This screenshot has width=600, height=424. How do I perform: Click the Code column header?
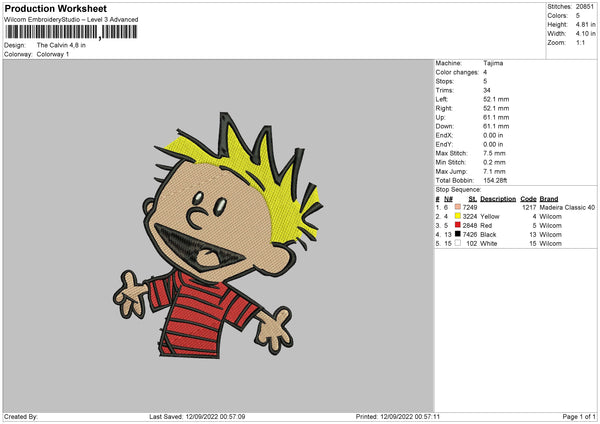[528, 199]
